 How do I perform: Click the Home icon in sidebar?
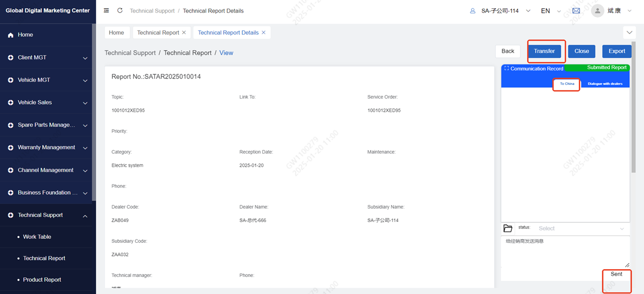[x=10, y=35]
